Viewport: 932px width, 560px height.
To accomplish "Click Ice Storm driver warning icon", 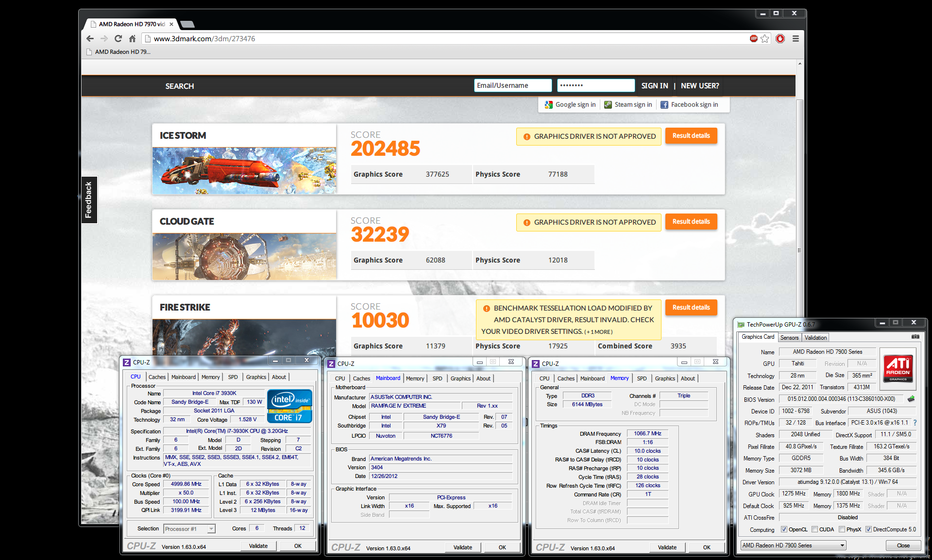I will coord(526,137).
